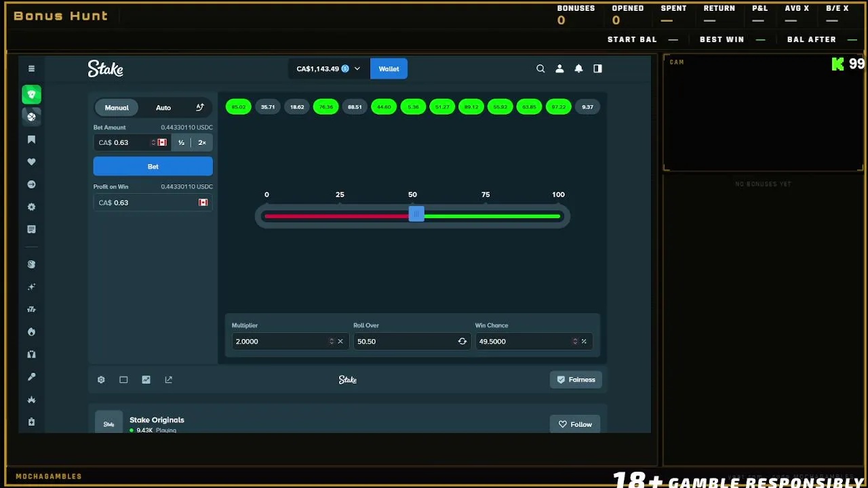
Task: Open the Wallet
Action: 389,68
